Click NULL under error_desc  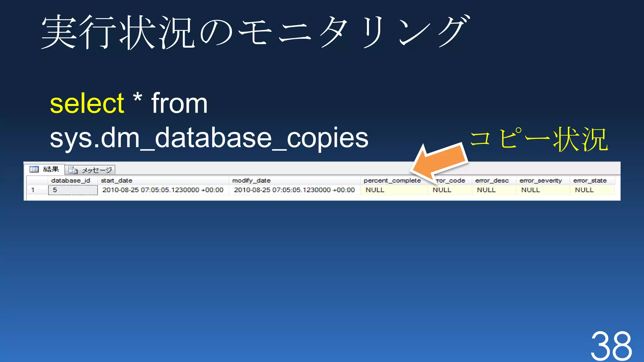coord(494,190)
